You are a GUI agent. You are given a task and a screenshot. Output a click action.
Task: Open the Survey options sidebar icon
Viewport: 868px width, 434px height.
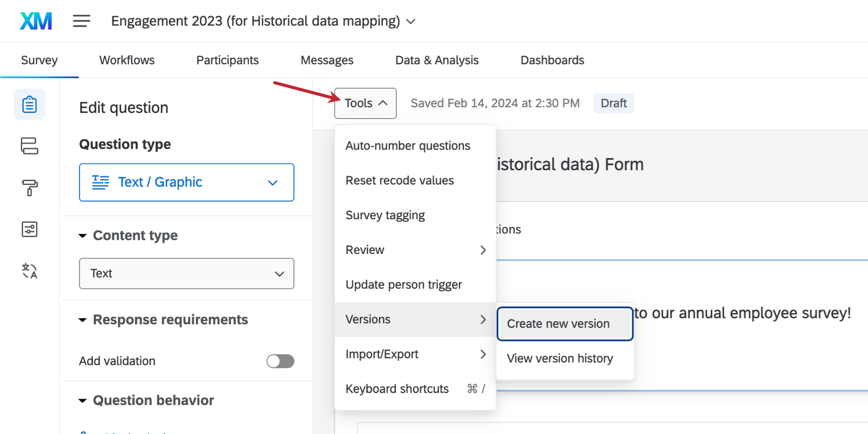[30, 229]
